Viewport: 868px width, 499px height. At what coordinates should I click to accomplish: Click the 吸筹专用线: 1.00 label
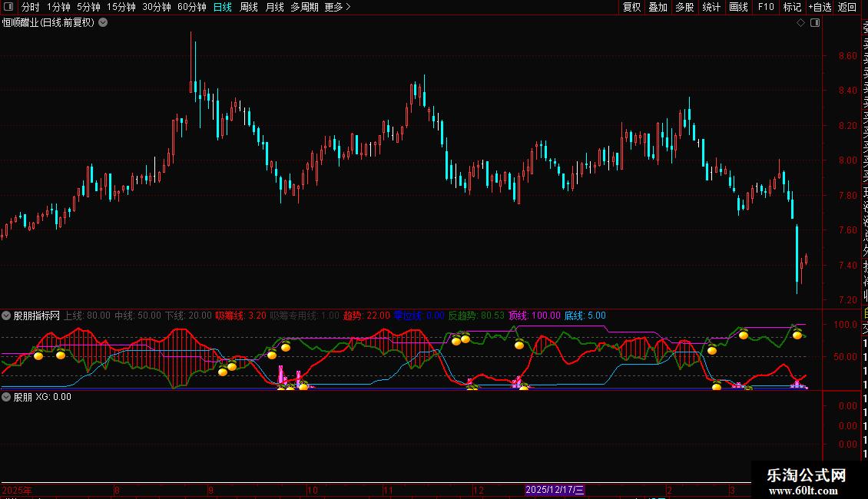tap(304, 316)
